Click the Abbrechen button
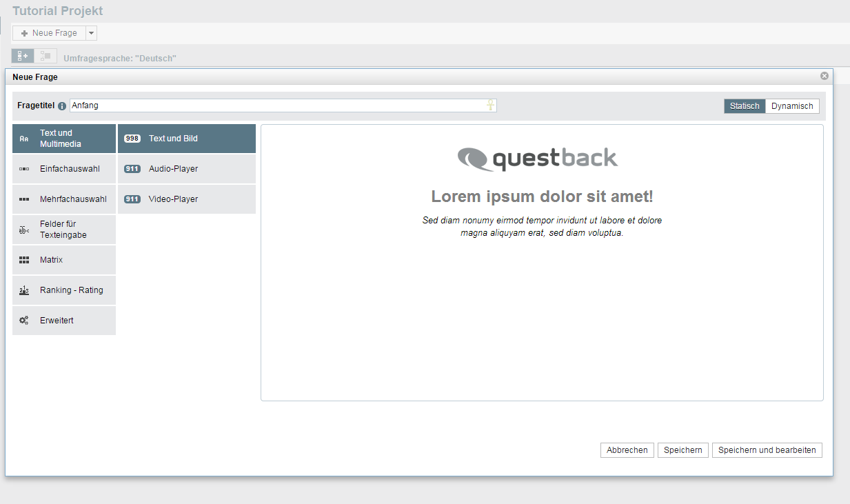850x504 pixels. pyautogui.click(x=627, y=450)
